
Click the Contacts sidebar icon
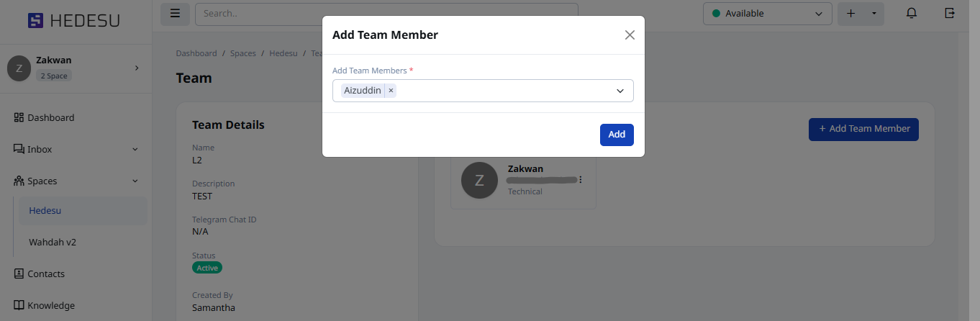19,273
